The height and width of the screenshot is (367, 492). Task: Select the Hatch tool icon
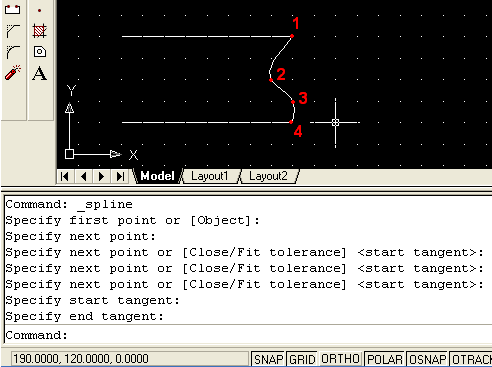(40, 31)
